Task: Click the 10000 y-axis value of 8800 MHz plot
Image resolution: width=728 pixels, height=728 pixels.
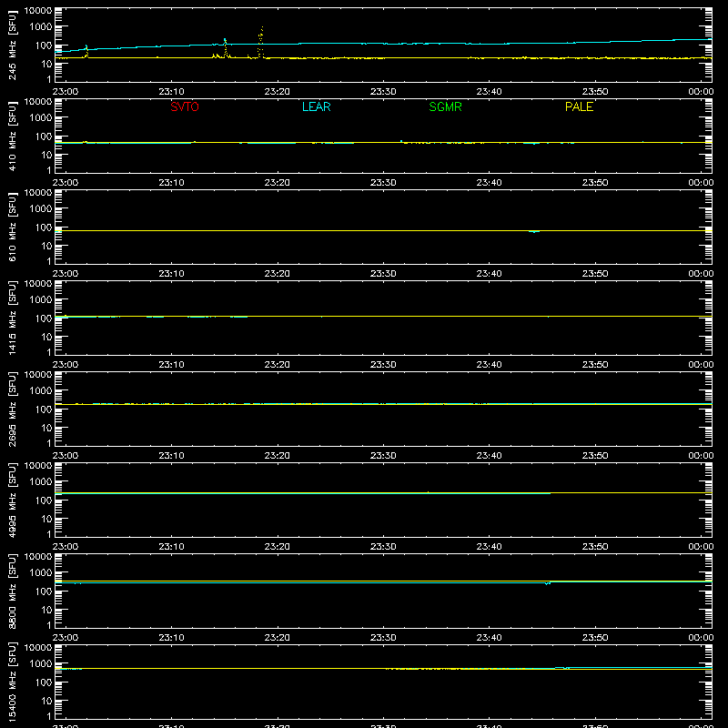Action: point(38,557)
